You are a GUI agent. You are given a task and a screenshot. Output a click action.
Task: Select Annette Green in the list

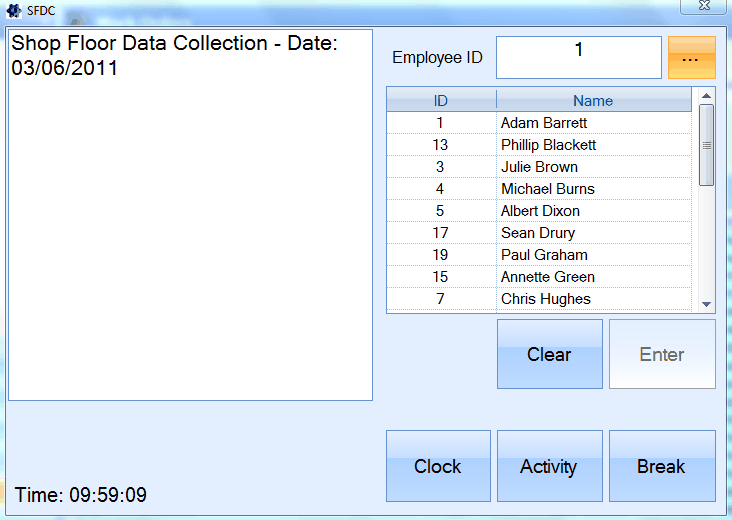pyautogui.click(x=547, y=277)
